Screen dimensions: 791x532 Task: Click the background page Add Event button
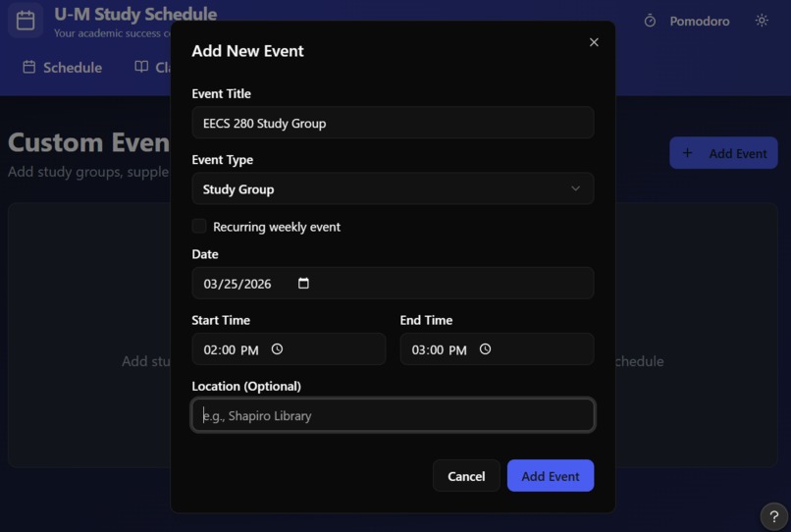723,153
